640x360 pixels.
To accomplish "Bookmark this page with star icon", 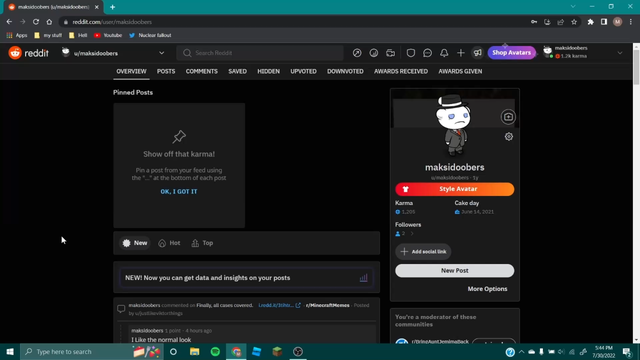I will [574, 22].
